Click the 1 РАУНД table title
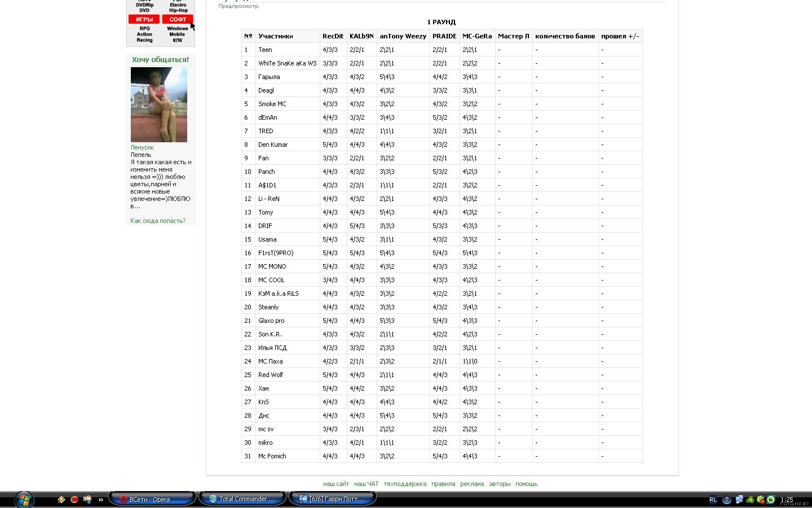Image resolution: width=812 pixels, height=508 pixels. [x=442, y=22]
